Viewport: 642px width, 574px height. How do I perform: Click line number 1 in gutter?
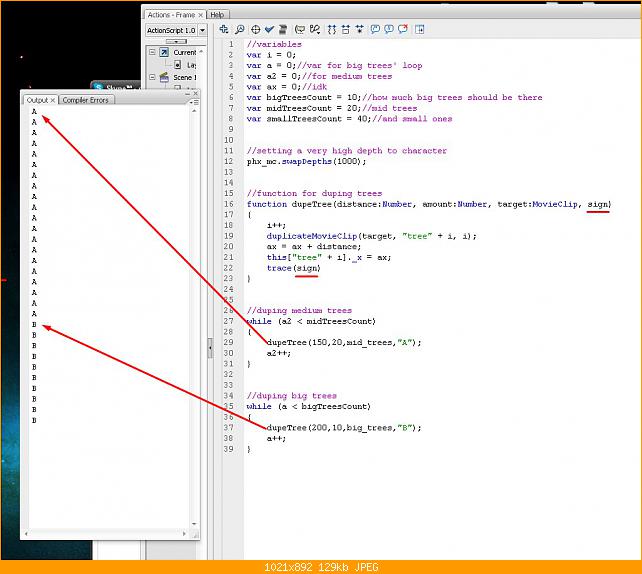tap(231, 44)
